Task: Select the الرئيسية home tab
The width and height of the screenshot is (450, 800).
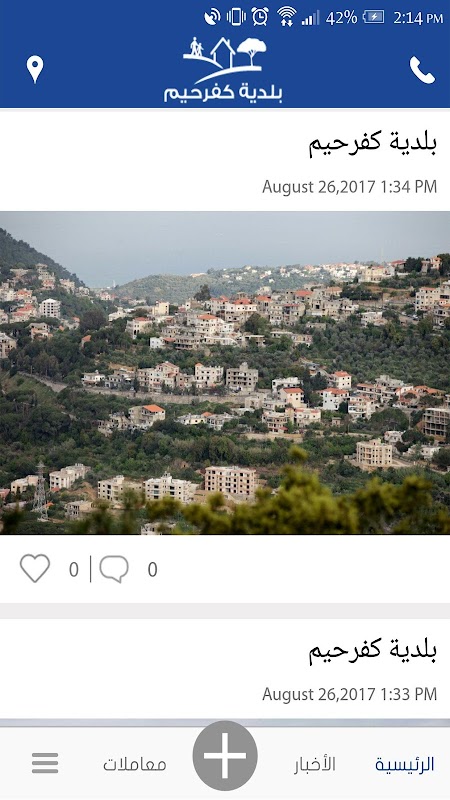Action: pos(405,764)
